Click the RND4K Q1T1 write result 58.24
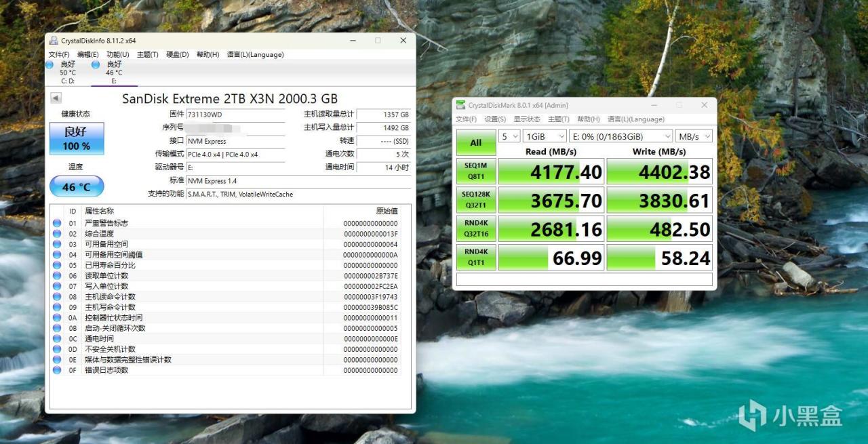Viewport: 868px width, 444px height. point(660,258)
